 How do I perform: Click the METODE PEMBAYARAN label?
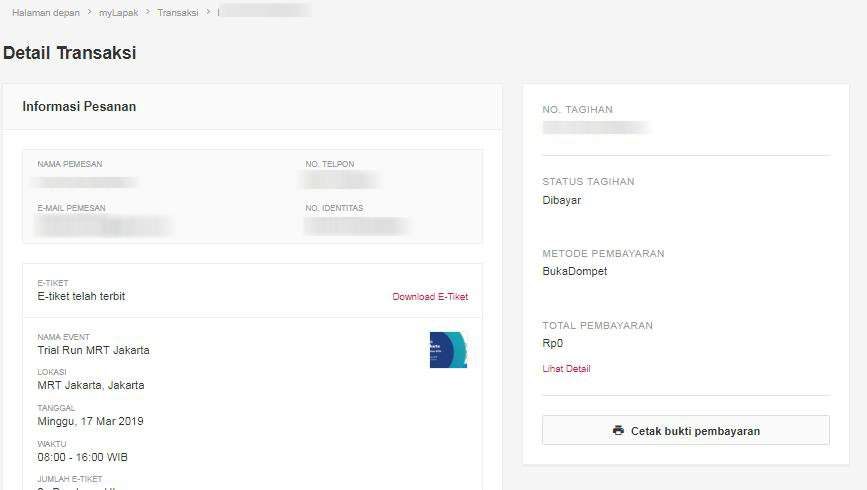click(x=603, y=253)
